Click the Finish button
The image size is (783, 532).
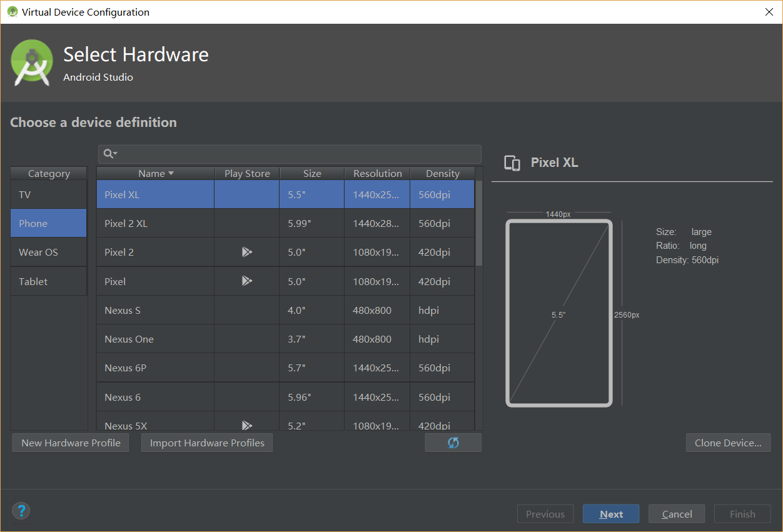(742, 514)
